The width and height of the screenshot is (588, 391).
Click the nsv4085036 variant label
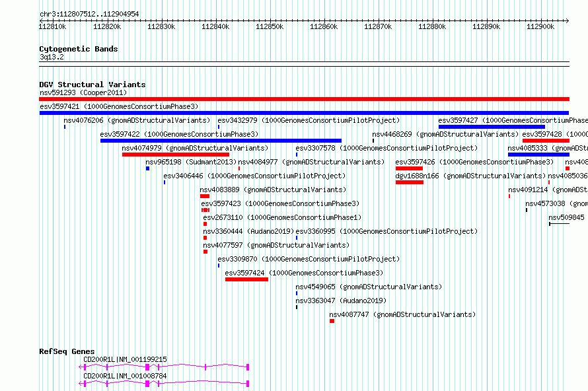568,176
